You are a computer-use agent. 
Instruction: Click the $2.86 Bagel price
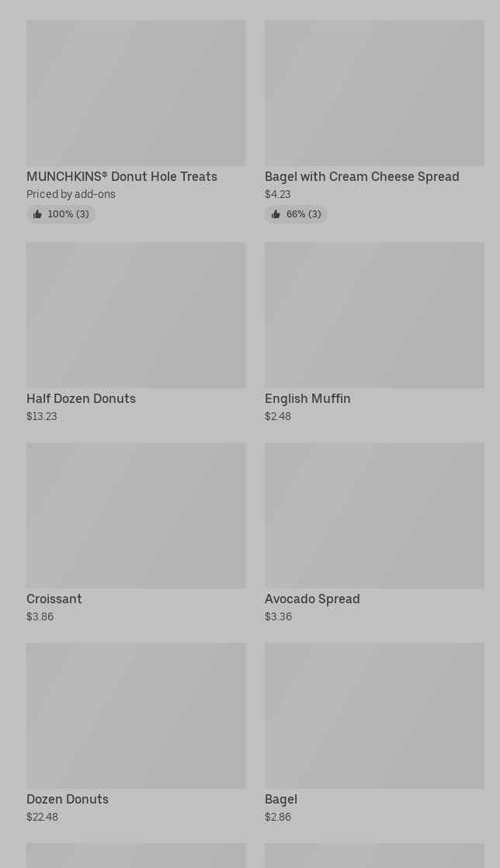(278, 817)
